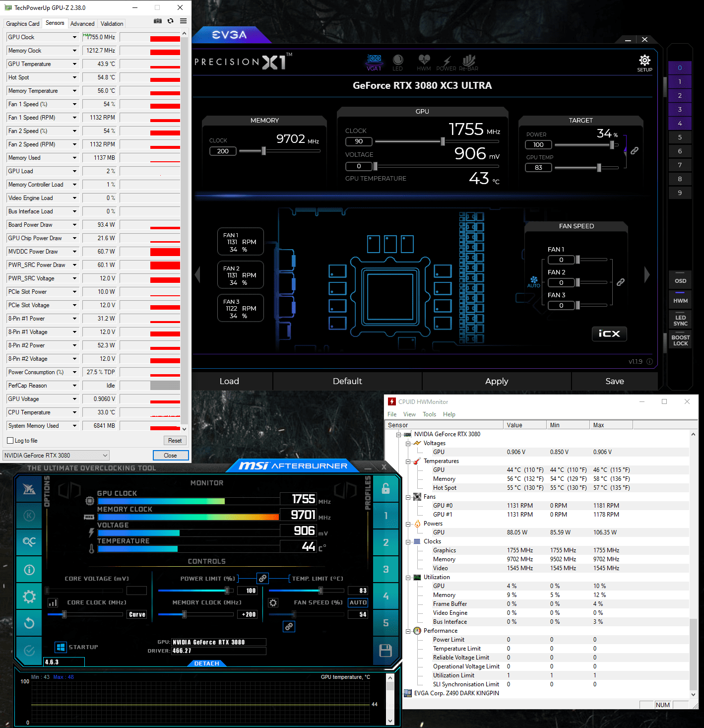This screenshot has height=728, width=704.
Task: Click the Afterburner apply checkmark icon
Action: pyautogui.click(x=29, y=650)
